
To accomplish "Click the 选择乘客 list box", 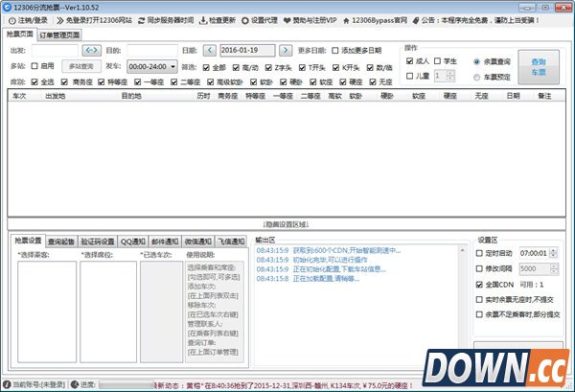I will click(x=47, y=311).
